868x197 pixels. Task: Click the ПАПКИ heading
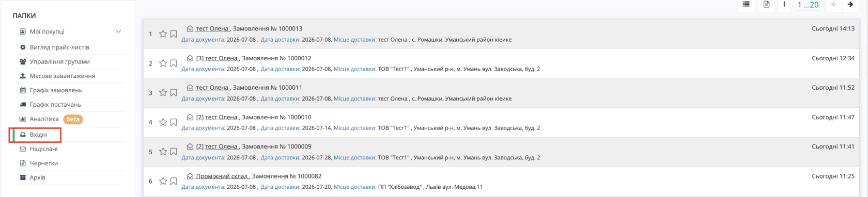pyautogui.click(x=24, y=16)
